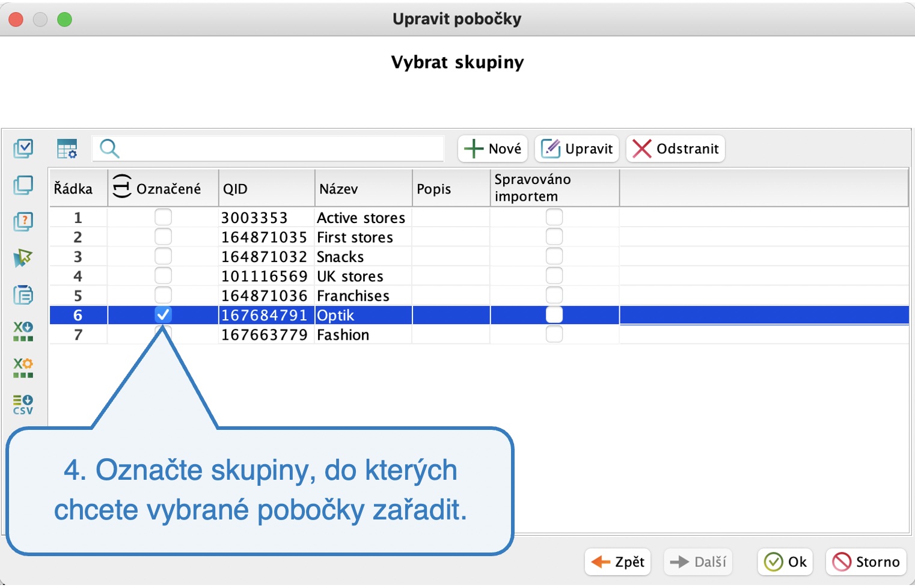The width and height of the screenshot is (915, 588).
Task: Toggle Spravováno importem for UK stores
Action: point(554,275)
